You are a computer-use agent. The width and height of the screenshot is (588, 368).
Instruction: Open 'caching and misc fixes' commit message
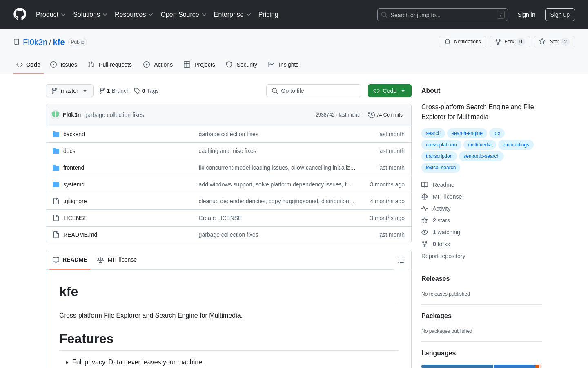coord(227,151)
